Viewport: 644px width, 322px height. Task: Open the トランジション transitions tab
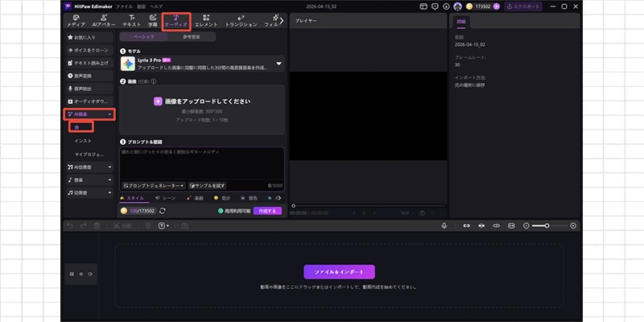pyautogui.click(x=241, y=21)
